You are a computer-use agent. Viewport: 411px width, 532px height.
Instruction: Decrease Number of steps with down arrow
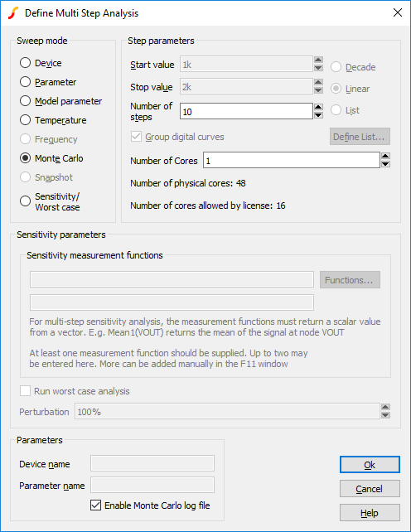(x=318, y=115)
